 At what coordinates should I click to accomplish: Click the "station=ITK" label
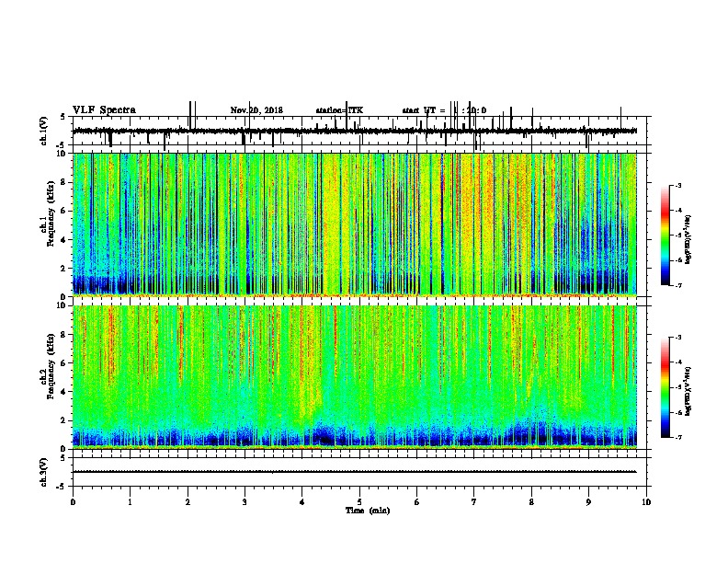tap(339, 110)
